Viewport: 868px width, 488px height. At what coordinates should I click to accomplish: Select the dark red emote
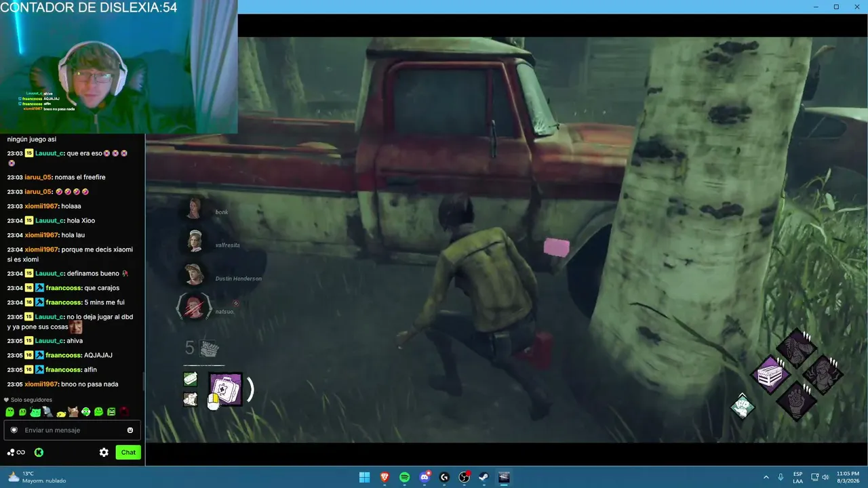(124, 411)
